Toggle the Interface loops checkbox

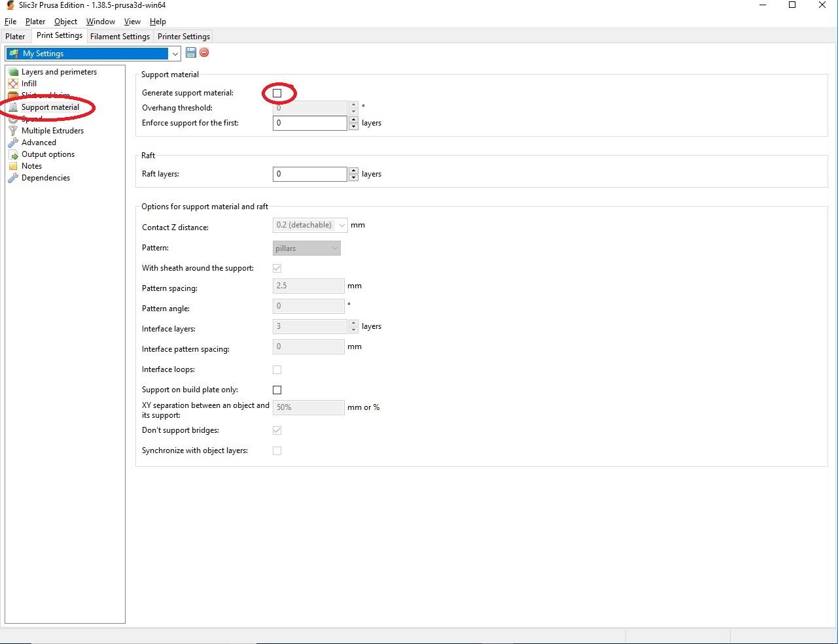[277, 369]
